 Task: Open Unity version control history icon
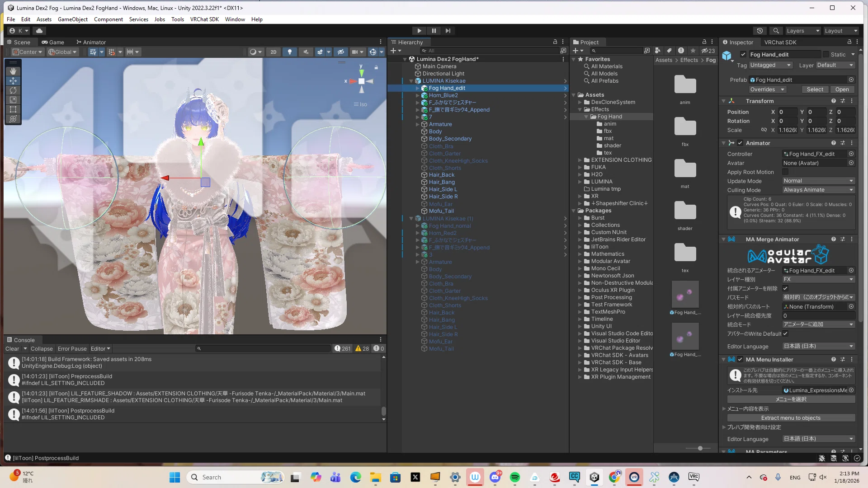click(760, 31)
